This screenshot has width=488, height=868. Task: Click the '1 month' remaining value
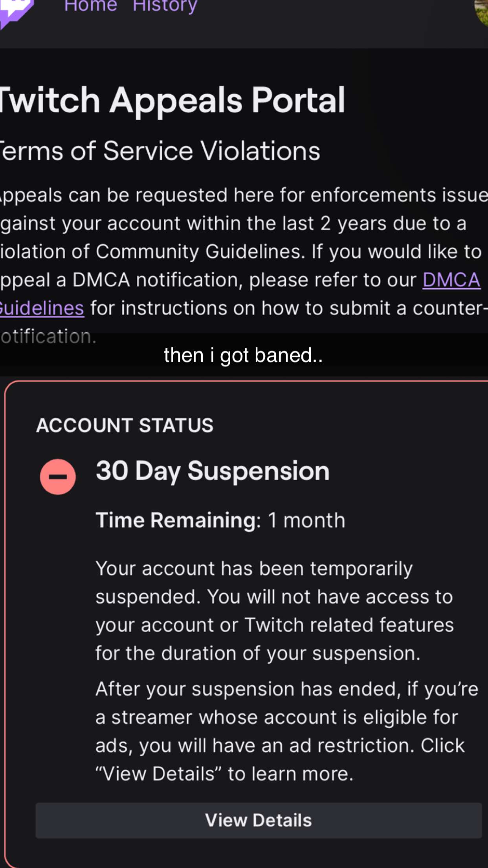tap(306, 520)
